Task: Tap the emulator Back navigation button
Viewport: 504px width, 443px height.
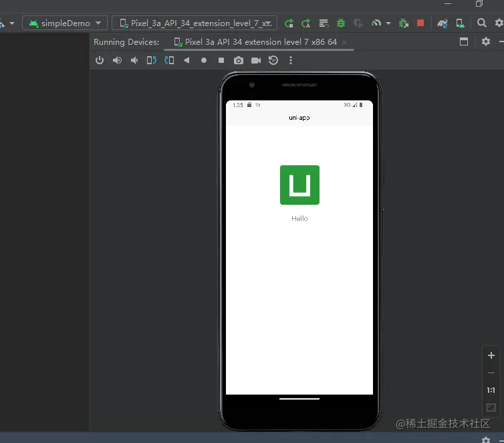Action: [x=186, y=60]
